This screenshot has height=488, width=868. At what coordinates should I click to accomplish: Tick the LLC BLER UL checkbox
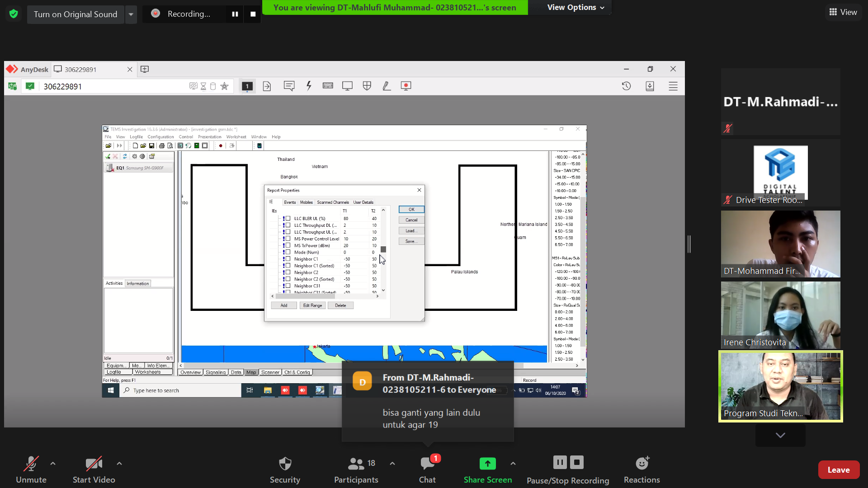click(288, 218)
